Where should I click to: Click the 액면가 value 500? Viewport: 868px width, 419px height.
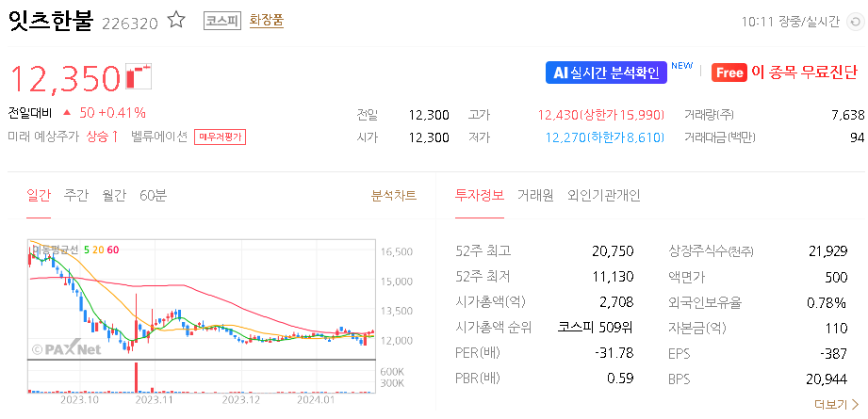[x=836, y=277]
